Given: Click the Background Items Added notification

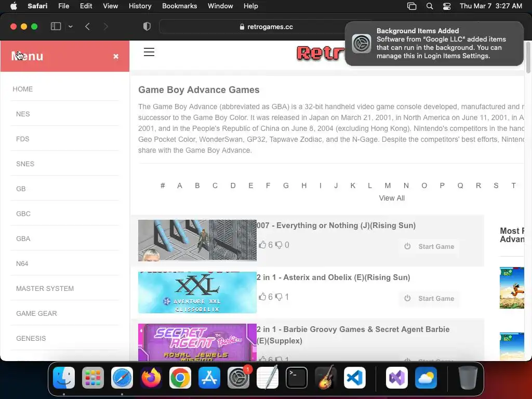Looking at the screenshot, I should coord(434,44).
